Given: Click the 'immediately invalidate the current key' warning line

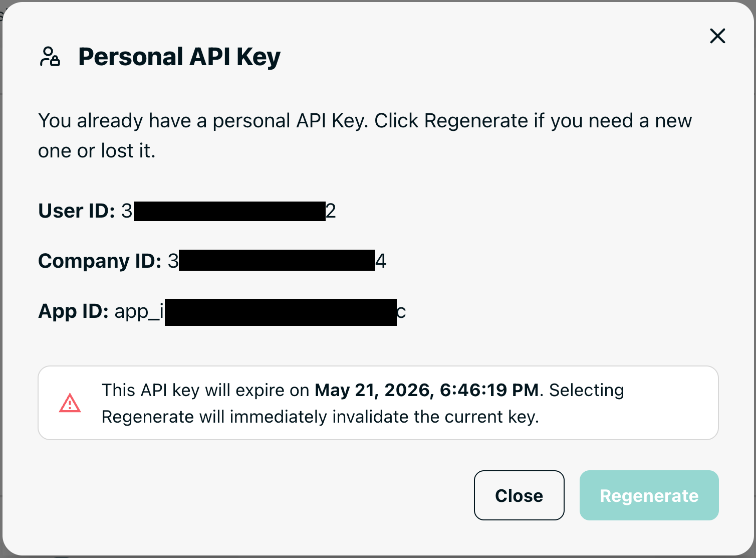Looking at the screenshot, I should tap(384, 417).
